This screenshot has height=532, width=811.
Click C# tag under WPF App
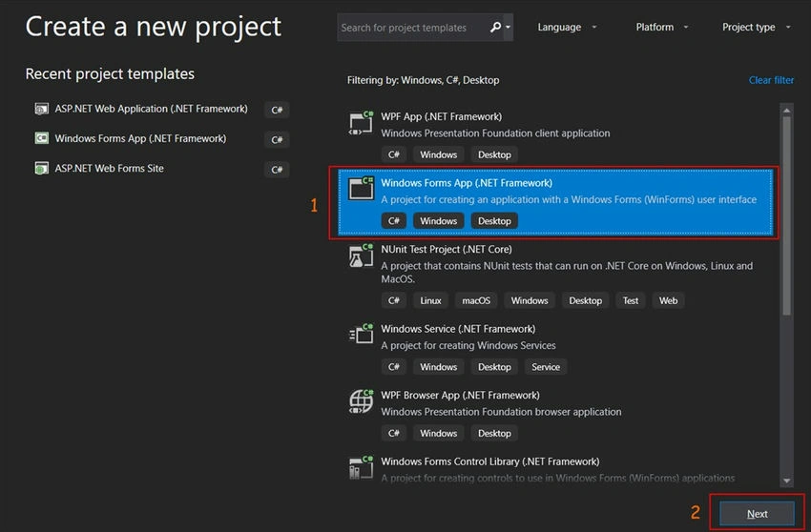point(394,154)
